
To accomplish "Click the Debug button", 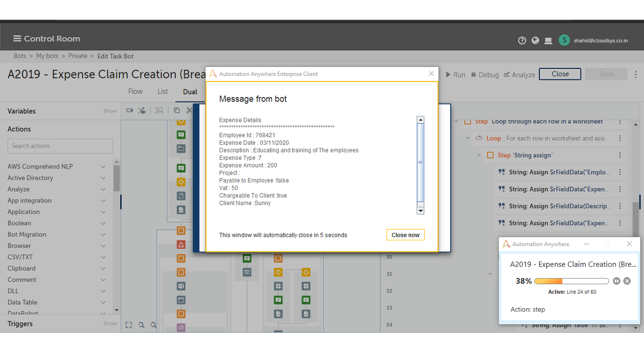I will tap(485, 74).
